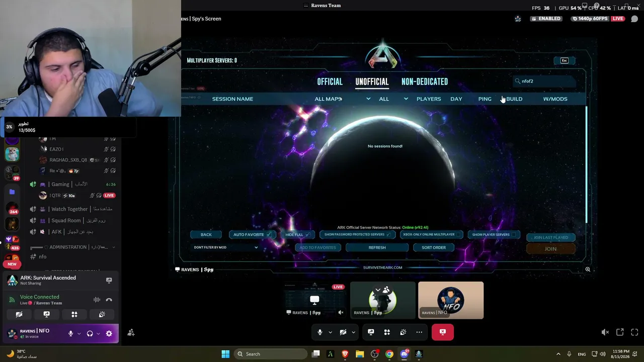Open screen share options in call bar
The width and height of the screenshot is (644, 362).
pos(371,332)
